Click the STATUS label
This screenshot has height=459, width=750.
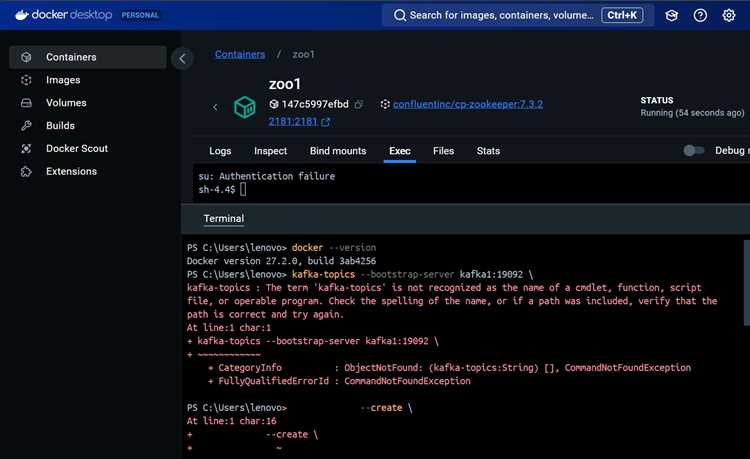[x=657, y=100]
